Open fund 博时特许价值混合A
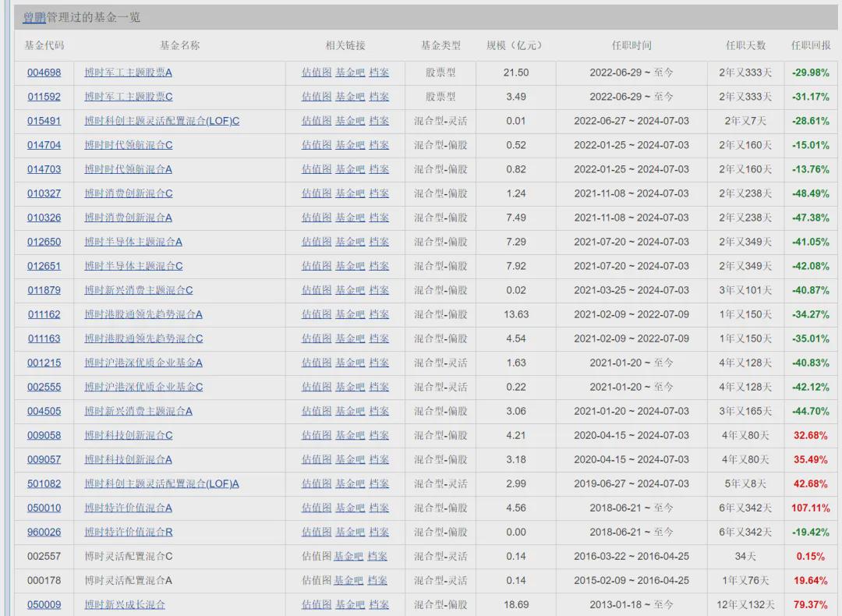Image resolution: width=842 pixels, height=616 pixels. (129, 508)
